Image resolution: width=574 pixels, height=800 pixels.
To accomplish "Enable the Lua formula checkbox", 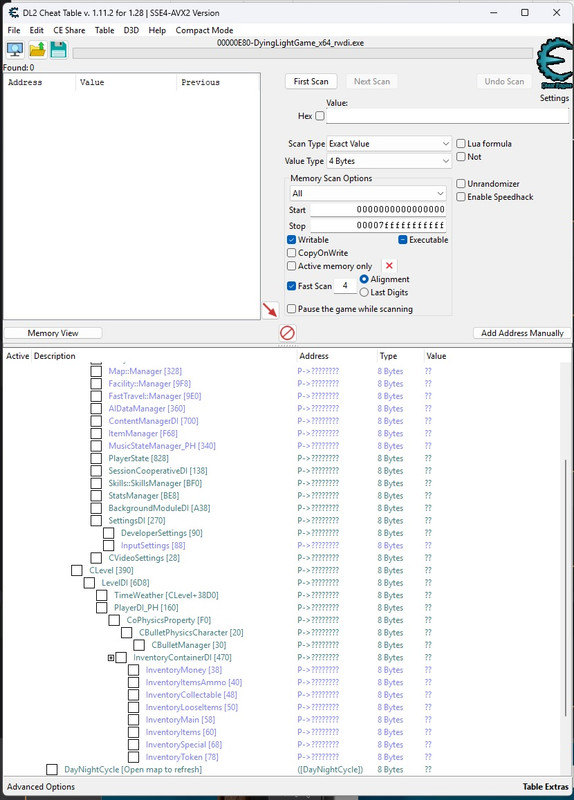I will [x=461, y=143].
